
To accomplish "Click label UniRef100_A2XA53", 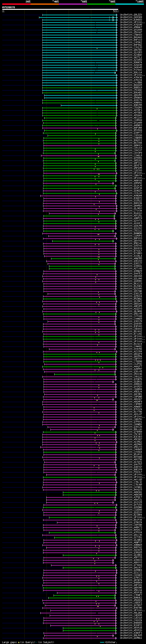I will tap(131, 60).
